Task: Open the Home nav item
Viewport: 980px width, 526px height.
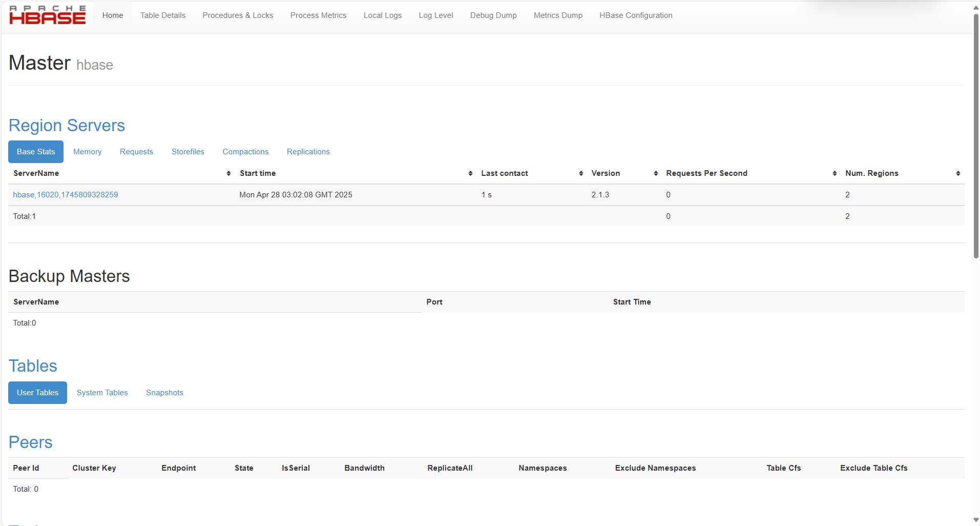Action: point(113,15)
